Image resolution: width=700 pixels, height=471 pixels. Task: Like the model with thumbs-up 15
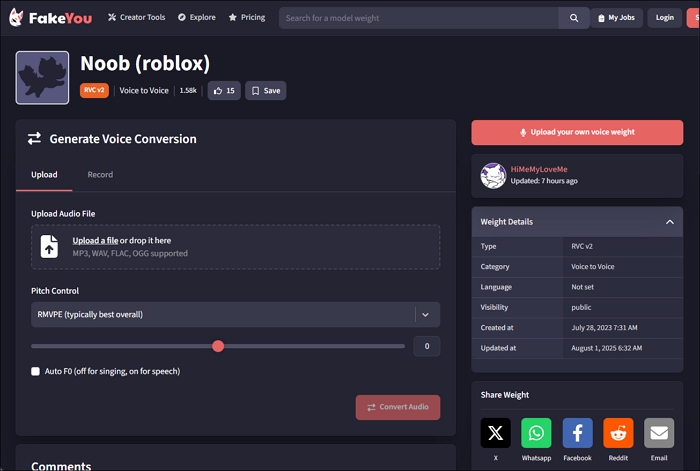point(224,91)
